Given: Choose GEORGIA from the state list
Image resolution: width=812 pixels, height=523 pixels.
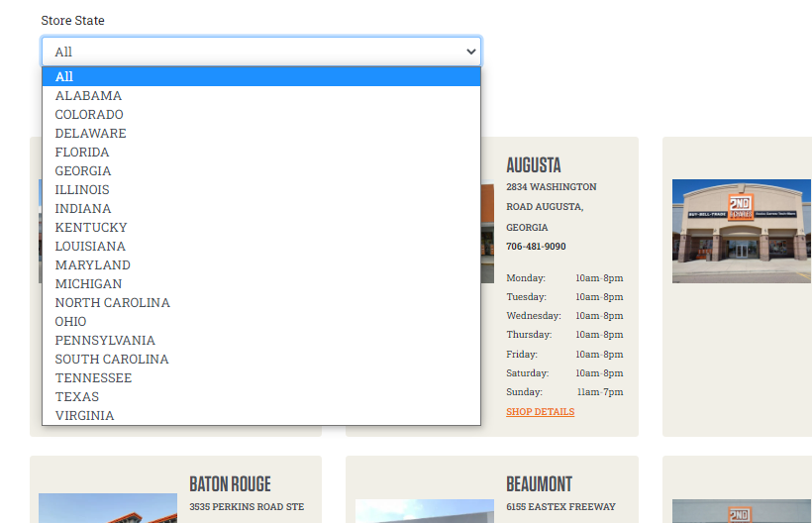Looking at the screenshot, I should tap(261, 171).
